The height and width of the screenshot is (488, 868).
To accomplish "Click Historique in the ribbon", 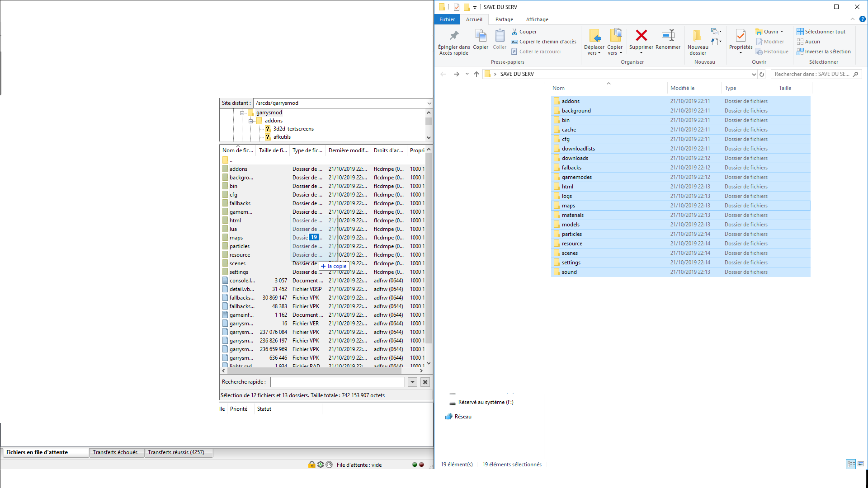I will pos(772,52).
